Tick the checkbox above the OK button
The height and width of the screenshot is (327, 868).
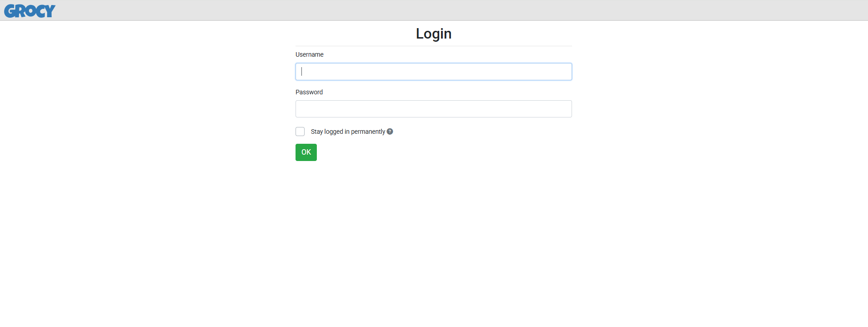300,132
